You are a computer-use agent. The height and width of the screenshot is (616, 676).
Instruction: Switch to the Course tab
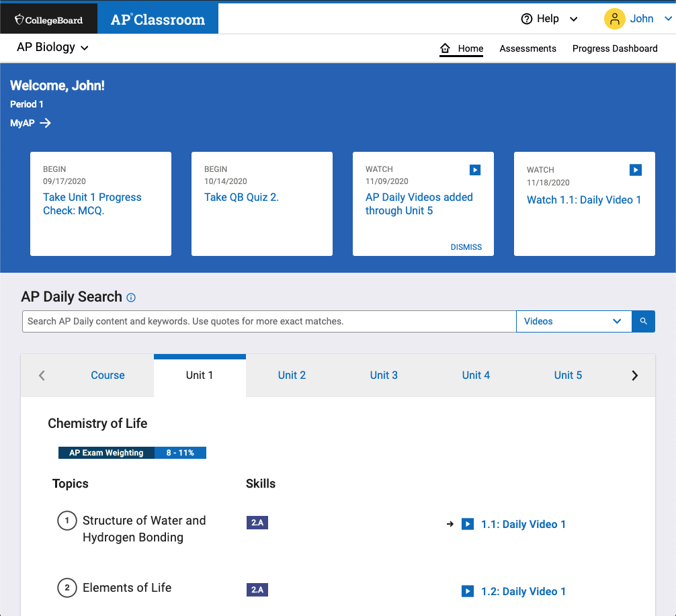108,375
